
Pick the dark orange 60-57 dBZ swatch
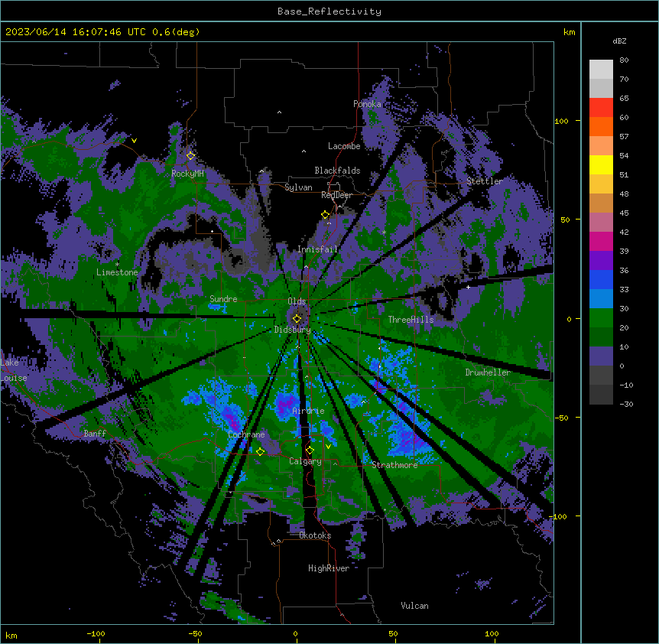(x=601, y=127)
